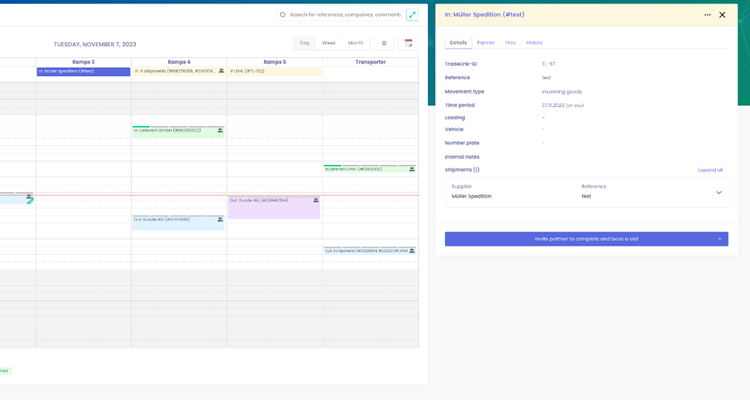750x400 pixels.
Task: Open the date picker calendar icon
Action: 408,43
